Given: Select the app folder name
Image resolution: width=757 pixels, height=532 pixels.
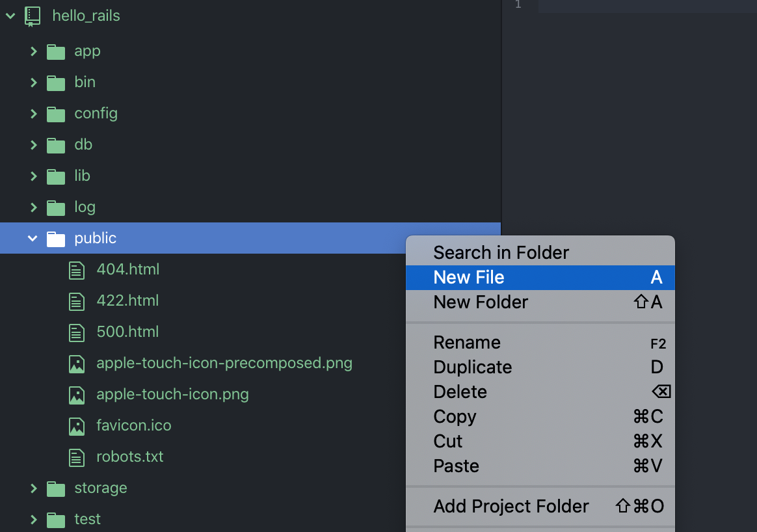Looking at the screenshot, I should (x=87, y=51).
